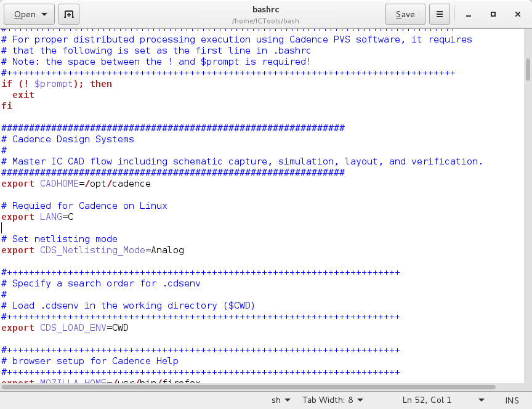Place cursor on the 'fi' line
Image resolution: width=532 pixels, height=409 pixels.
(7, 106)
